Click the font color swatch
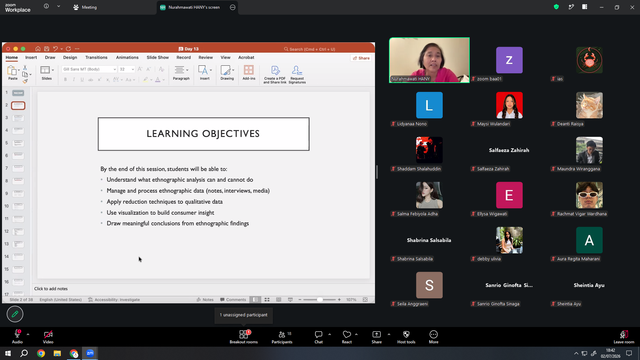This screenshot has width=640, height=360. [x=158, y=80]
